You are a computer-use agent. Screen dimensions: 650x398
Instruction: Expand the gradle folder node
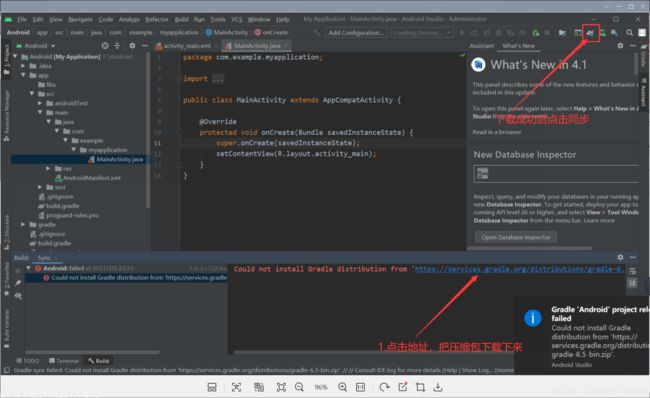(23, 224)
